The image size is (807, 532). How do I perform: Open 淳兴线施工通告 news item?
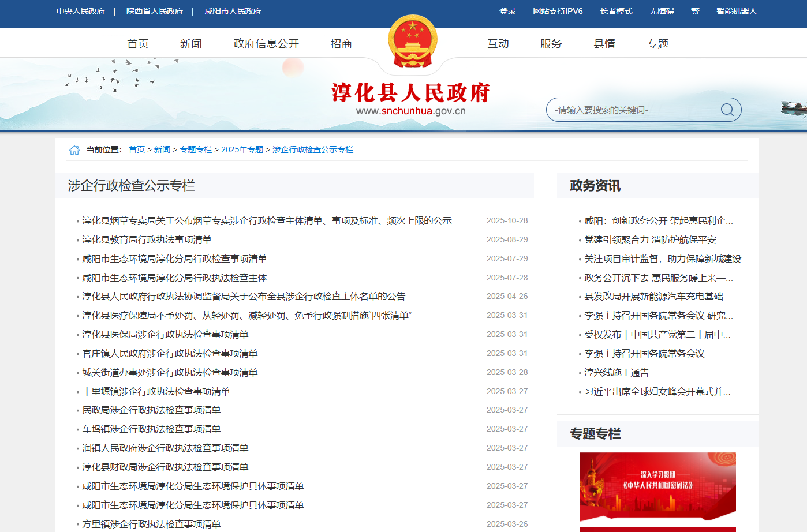pyautogui.click(x=617, y=372)
